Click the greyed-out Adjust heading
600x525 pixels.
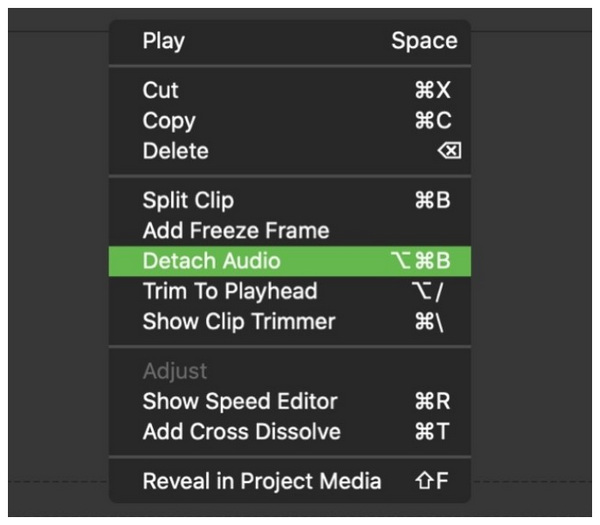pyautogui.click(x=174, y=371)
